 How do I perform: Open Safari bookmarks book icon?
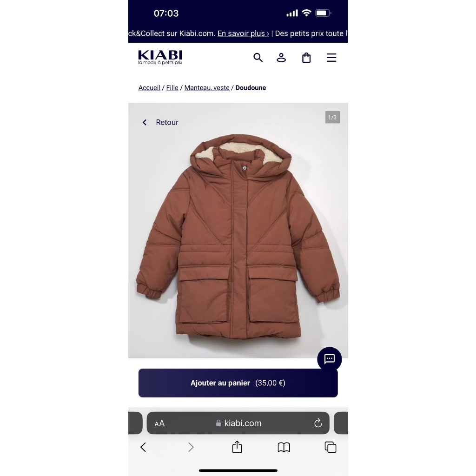284,447
